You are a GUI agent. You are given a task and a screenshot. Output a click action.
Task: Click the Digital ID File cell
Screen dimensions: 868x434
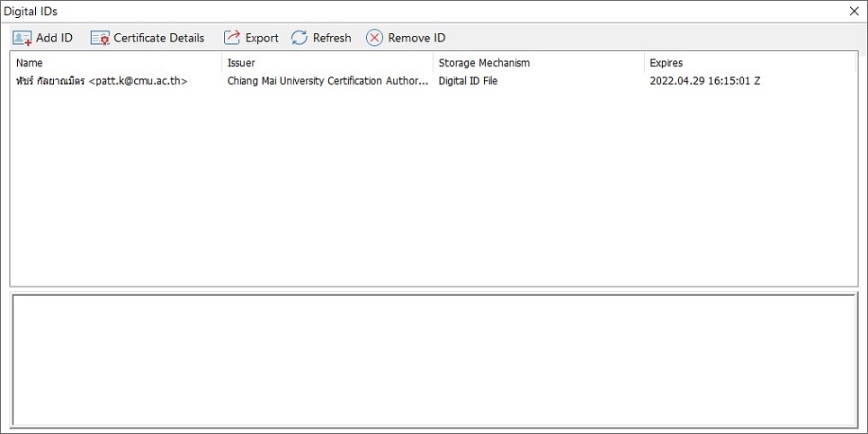point(468,81)
